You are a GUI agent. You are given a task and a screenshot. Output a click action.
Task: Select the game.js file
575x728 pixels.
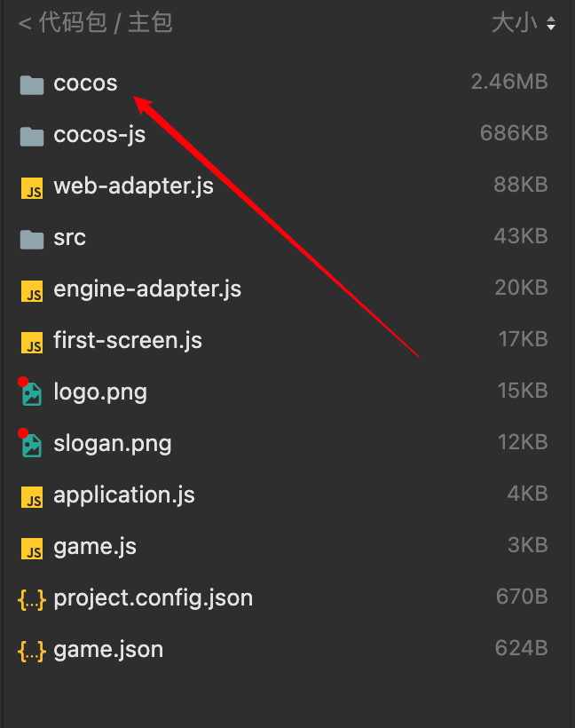tap(95, 547)
